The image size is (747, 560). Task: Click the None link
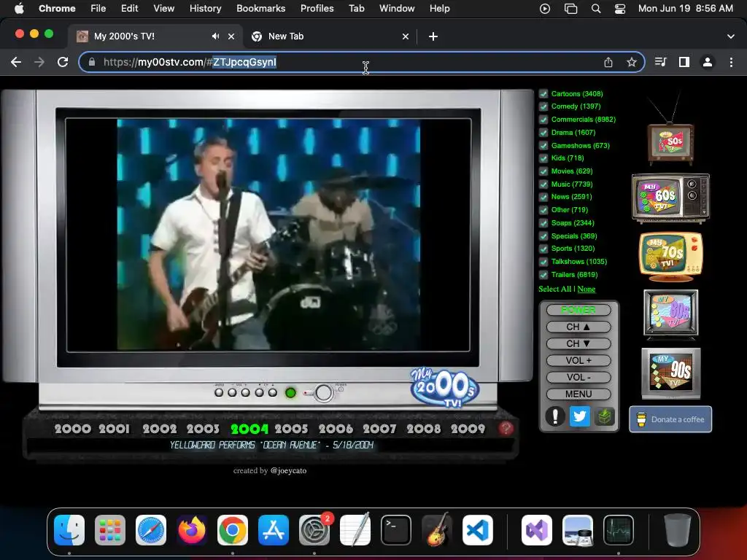[x=587, y=289]
